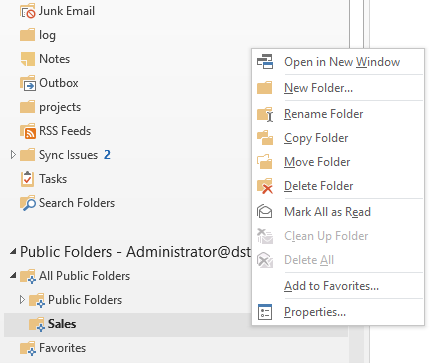This screenshot has width=445, height=363.
Task: Select the Sales folder label
Action: (x=62, y=324)
